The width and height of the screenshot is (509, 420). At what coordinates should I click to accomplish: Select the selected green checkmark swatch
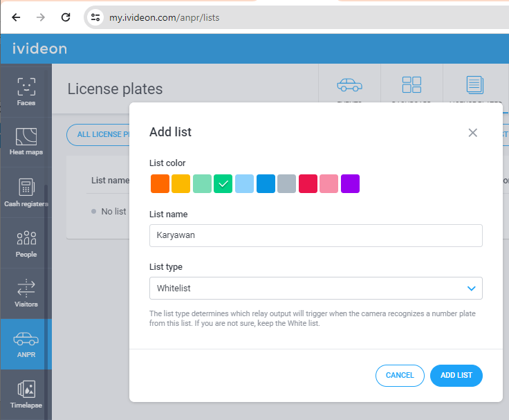(223, 183)
